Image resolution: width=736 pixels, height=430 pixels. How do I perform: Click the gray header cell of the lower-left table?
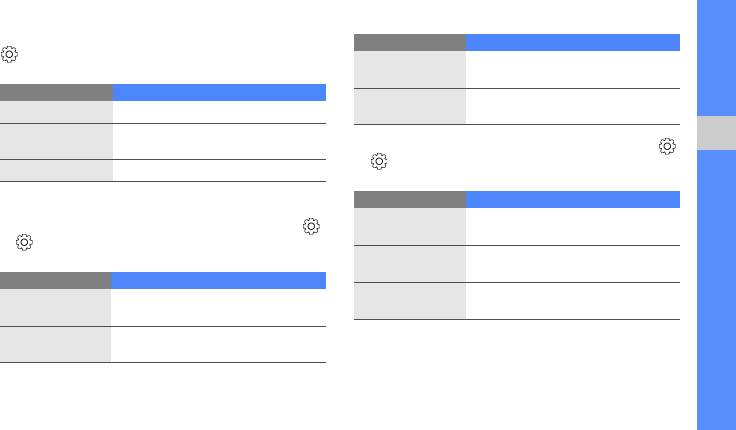point(56,280)
